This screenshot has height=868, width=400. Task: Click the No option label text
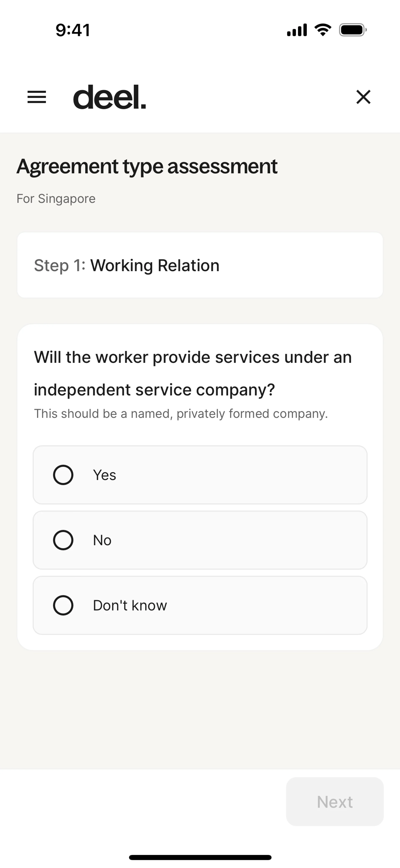pyautogui.click(x=102, y=541)
